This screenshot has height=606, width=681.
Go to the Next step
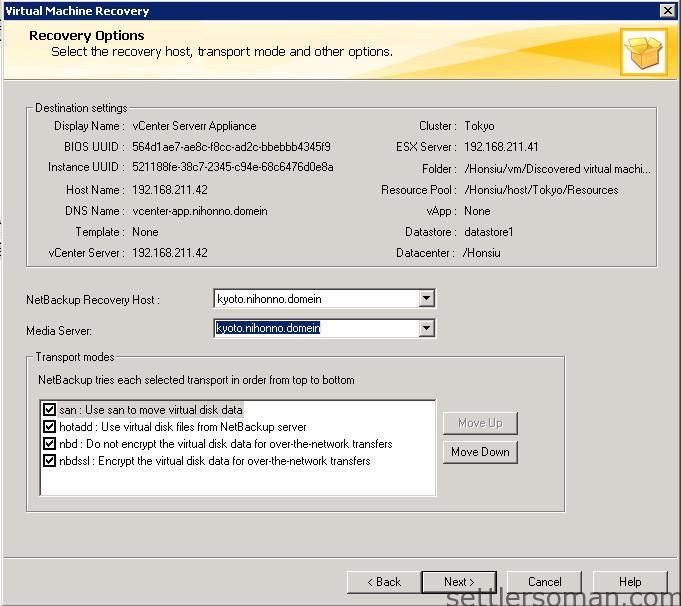459,582
